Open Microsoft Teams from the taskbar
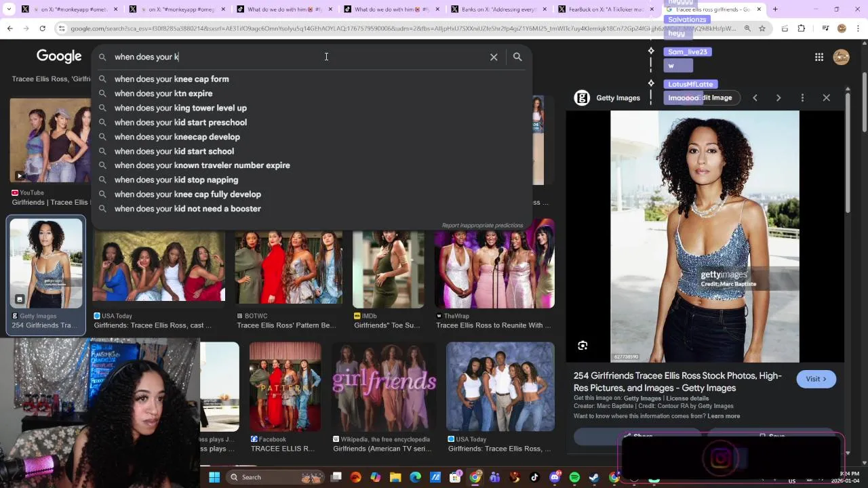The image size is (868, 488). click(494, 477)
